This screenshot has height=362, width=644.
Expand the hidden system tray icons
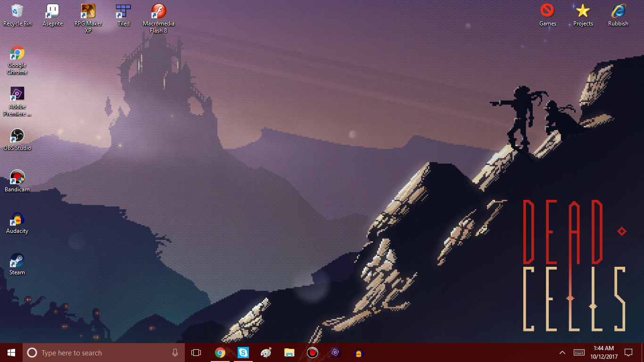[562, 353]
